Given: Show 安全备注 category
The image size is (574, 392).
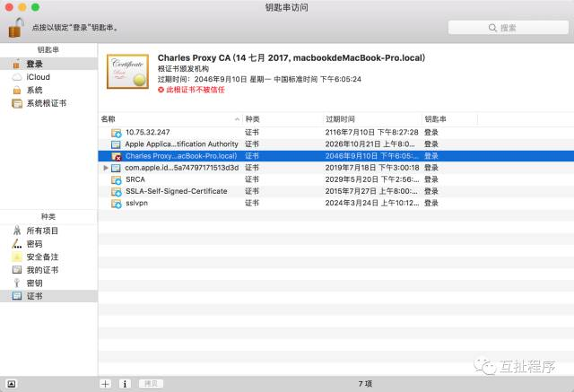Looking at the screenshot, I should coord(48,257).
